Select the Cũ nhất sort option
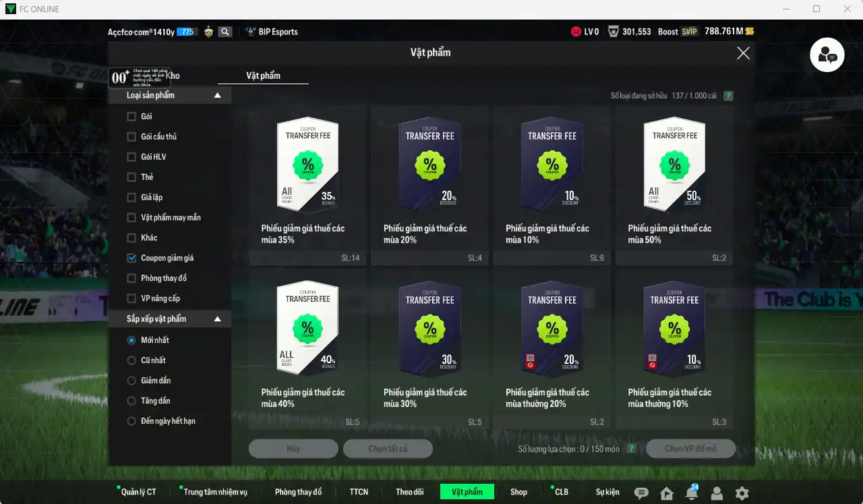The width and height of the screenshot is (863, 504). pos(132,360)
